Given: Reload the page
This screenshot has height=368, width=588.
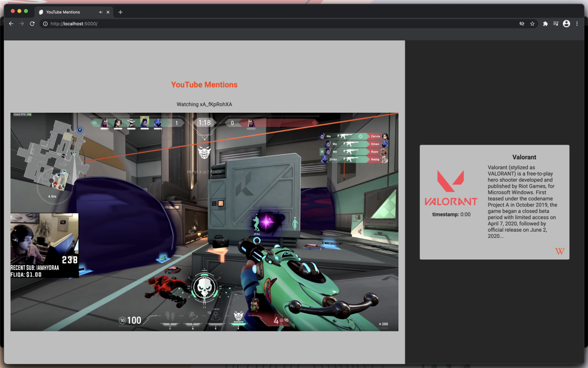Looking at the screenshot, I should (32, 24).
